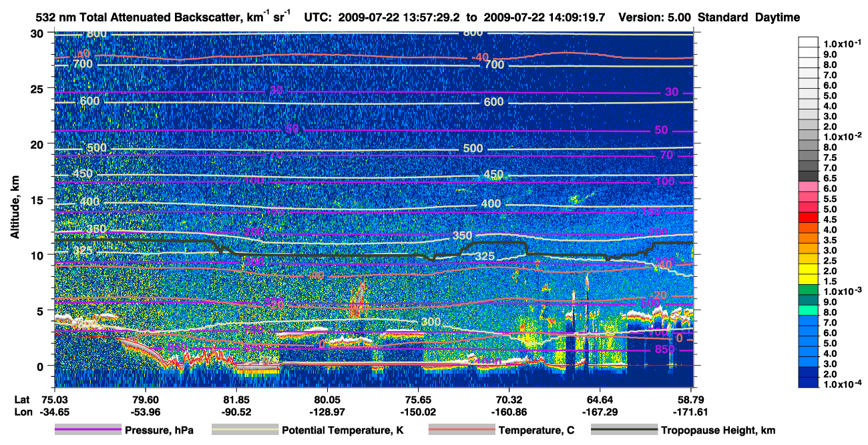Click the green colorbar swatch beside 1.0x10^-3
The width and height of the screenshot is (868, 445).
809,290
